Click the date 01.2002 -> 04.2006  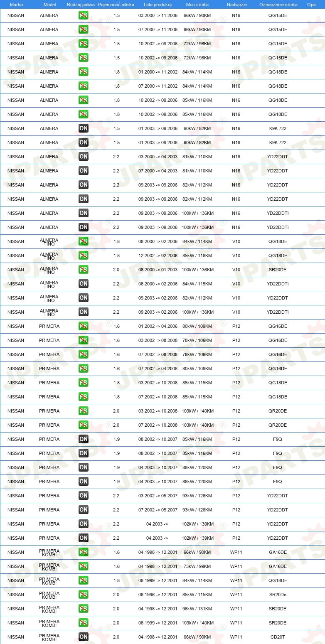(x=158, y=326)
